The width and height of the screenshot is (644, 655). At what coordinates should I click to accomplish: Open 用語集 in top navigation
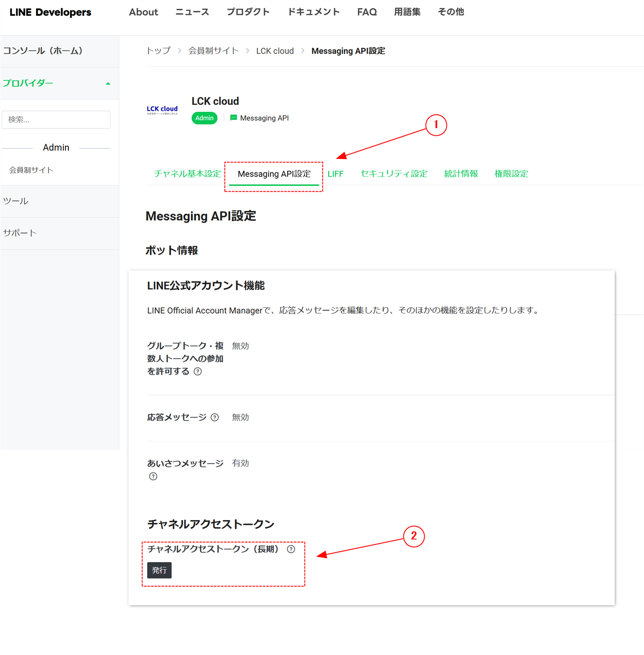[x=407, y=12]
